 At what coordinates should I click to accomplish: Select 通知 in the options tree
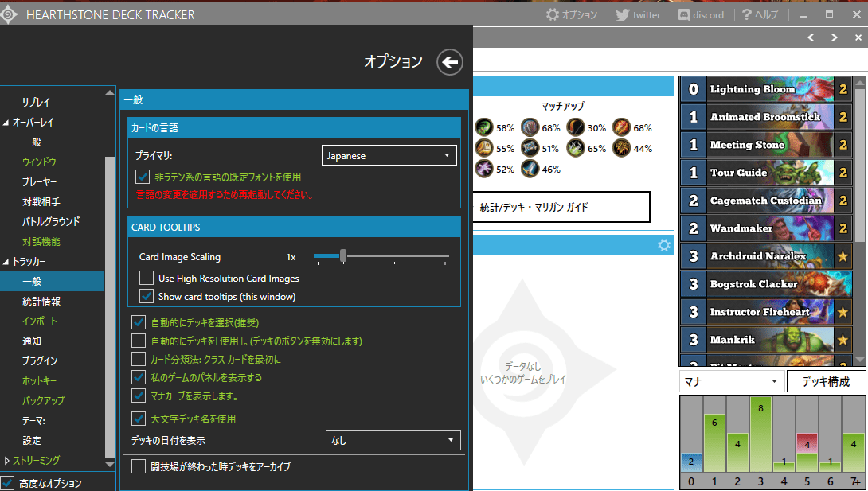(x=32, y=341)
